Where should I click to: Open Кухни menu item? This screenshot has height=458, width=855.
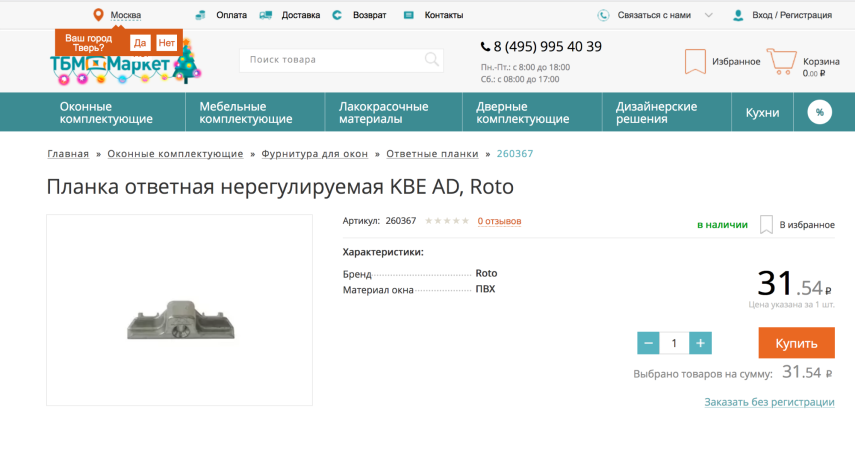click(762, 112)
